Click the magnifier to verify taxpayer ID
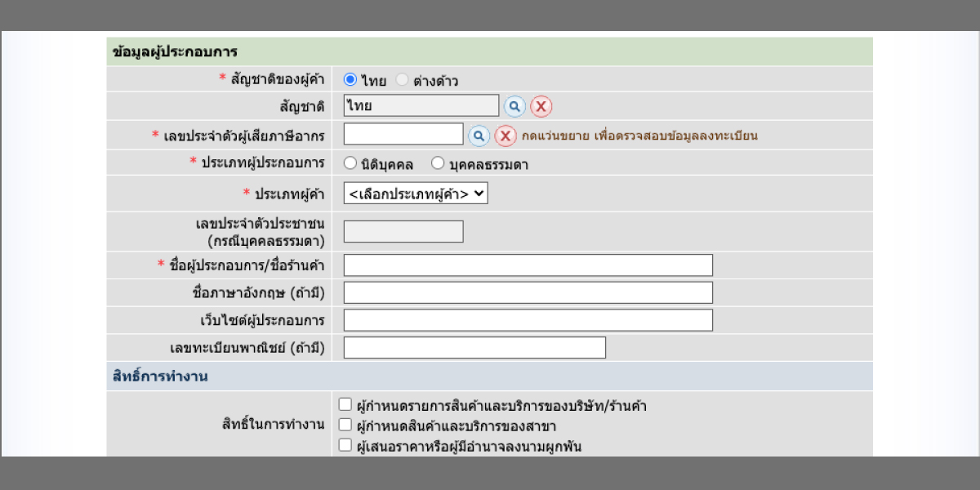The image size is (980, 490). click(x=477, y=133)
